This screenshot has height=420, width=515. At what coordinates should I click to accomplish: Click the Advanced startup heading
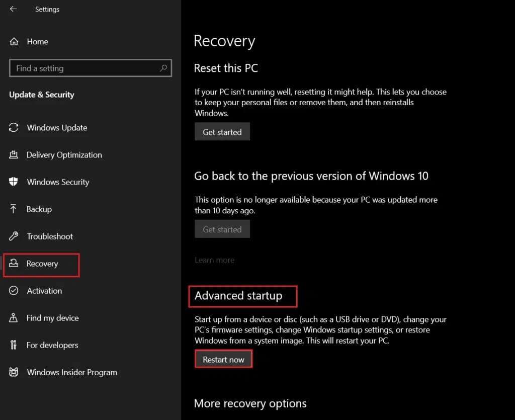238,296
